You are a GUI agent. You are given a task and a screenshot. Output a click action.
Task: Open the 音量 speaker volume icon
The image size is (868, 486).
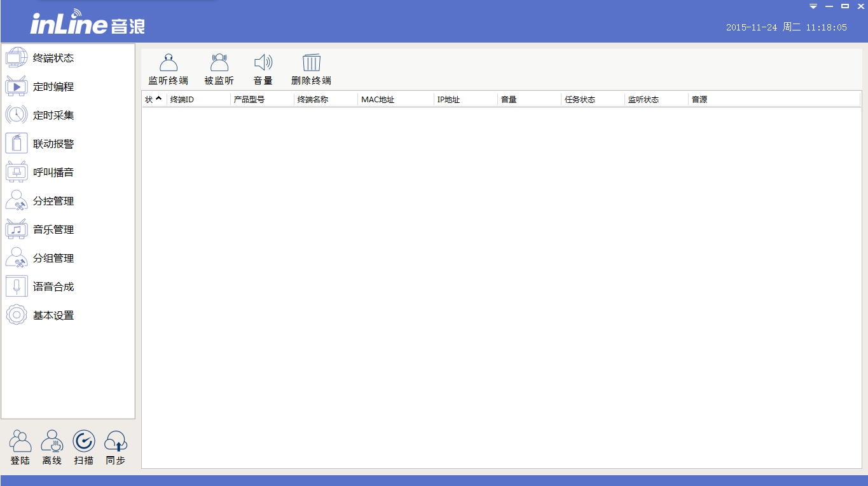point(263,62)
